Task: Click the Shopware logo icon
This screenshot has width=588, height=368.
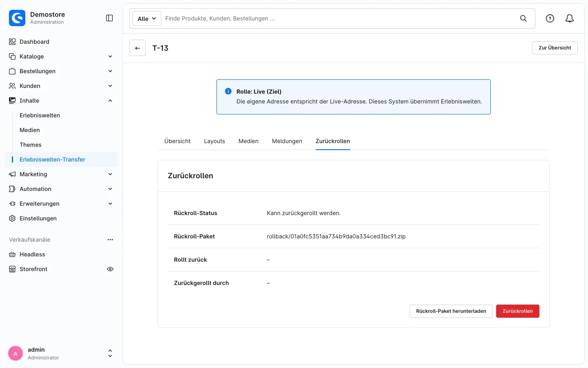Action: [x=17, y=18]
